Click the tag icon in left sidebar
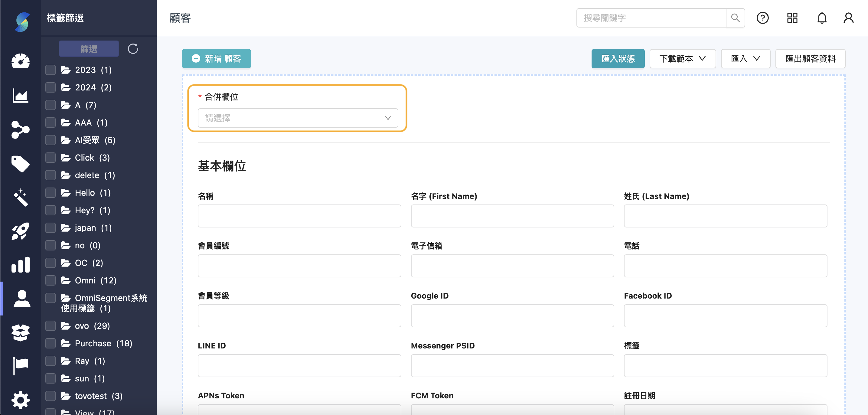The height and width of the screenshot is (415, 868). [x=21, y=164]
